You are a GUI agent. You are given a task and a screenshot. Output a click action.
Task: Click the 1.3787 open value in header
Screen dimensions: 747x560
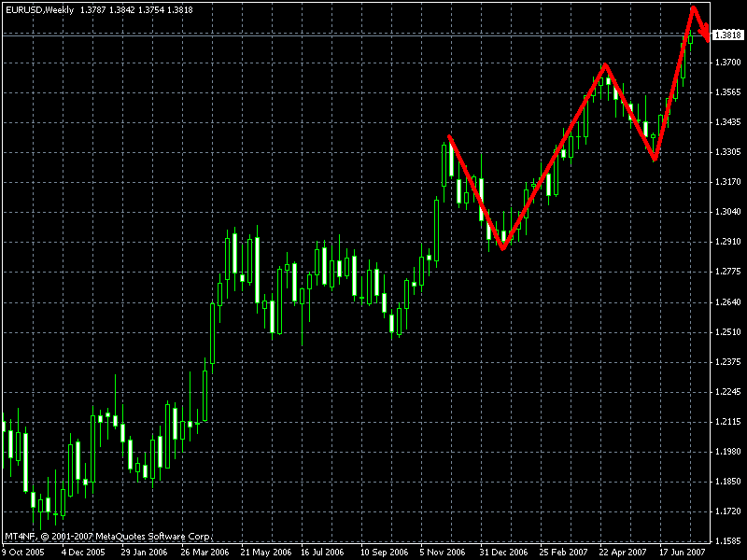(x=92, y=10)
